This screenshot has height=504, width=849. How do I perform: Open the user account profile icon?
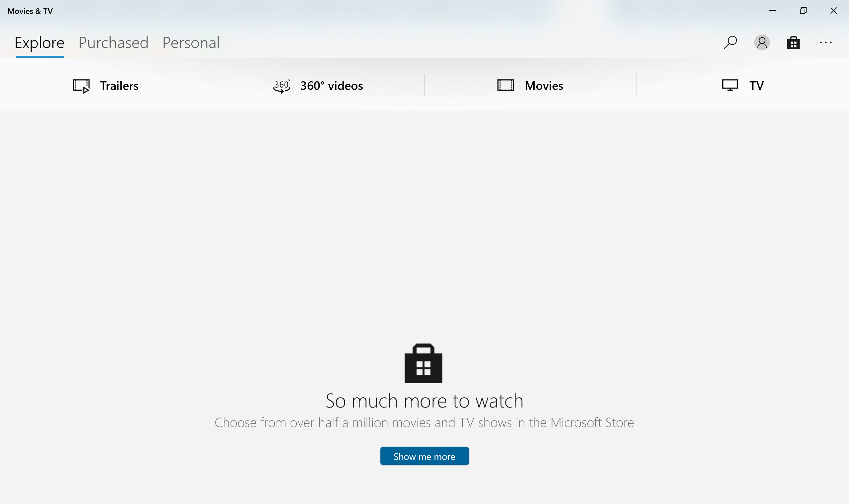point(762,43)
